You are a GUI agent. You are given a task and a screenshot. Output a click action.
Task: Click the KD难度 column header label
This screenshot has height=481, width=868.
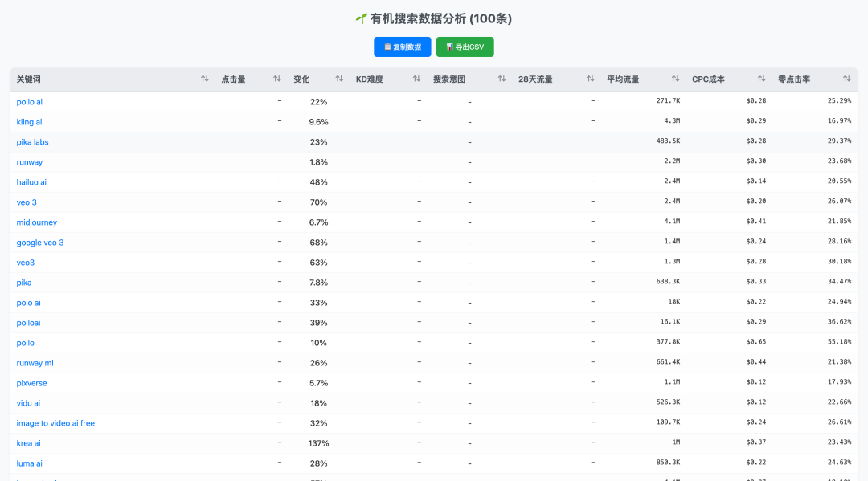(369, 79)
